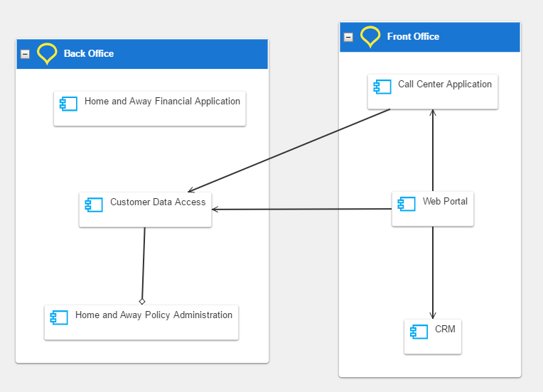Click the Call Center Application component icon
This screenshot has width=543, height=392.
click(382, 87)
